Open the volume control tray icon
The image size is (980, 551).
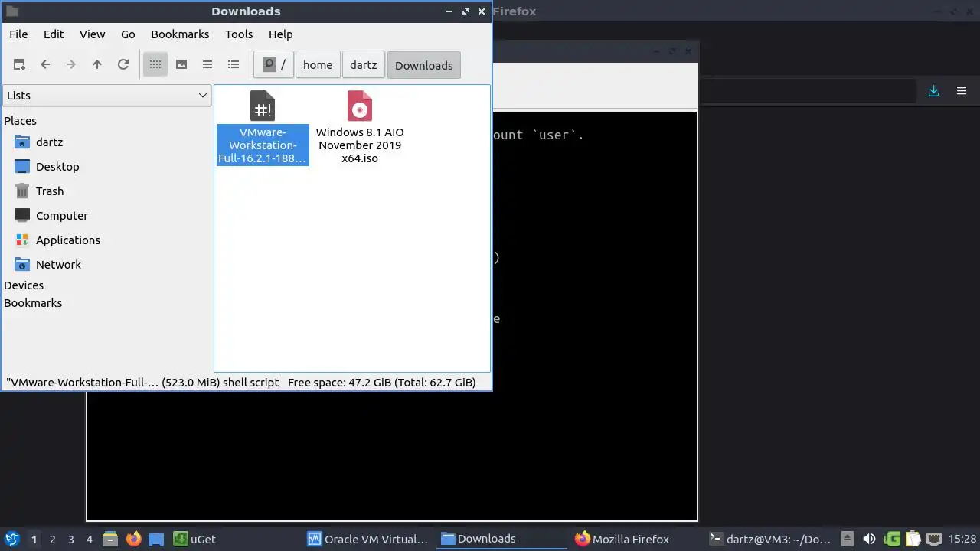(869, 540)
